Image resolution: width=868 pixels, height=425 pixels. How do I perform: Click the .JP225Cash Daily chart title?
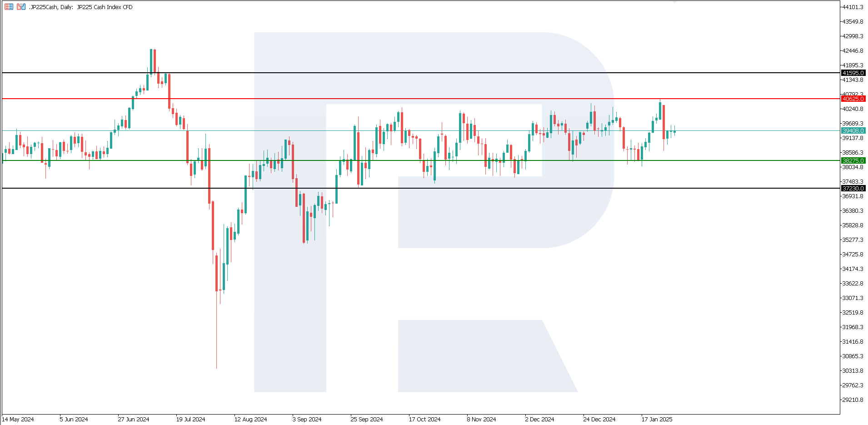click(x=81, y=7)
